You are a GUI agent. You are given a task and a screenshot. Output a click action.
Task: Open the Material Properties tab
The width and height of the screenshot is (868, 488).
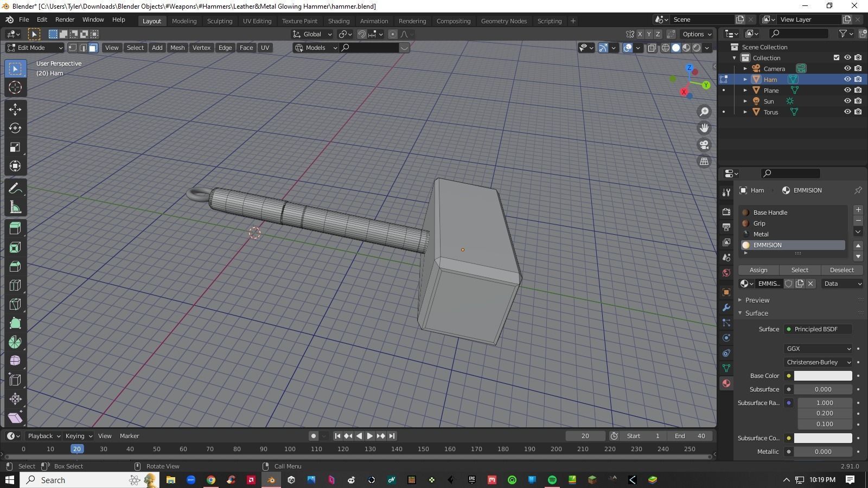[x=726, y=383]
